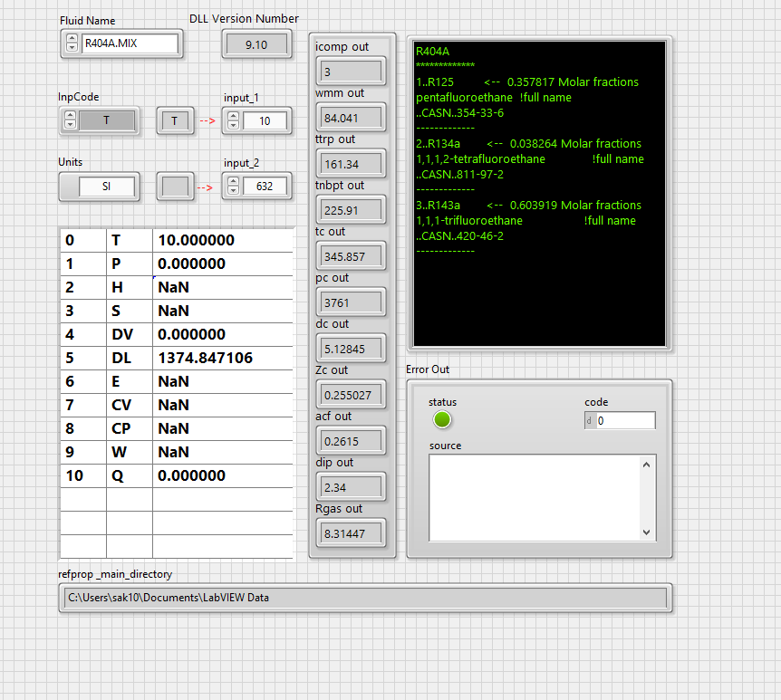Click the InpCode down-arrow selector
The image size is (781, 700).
[71, 125]
